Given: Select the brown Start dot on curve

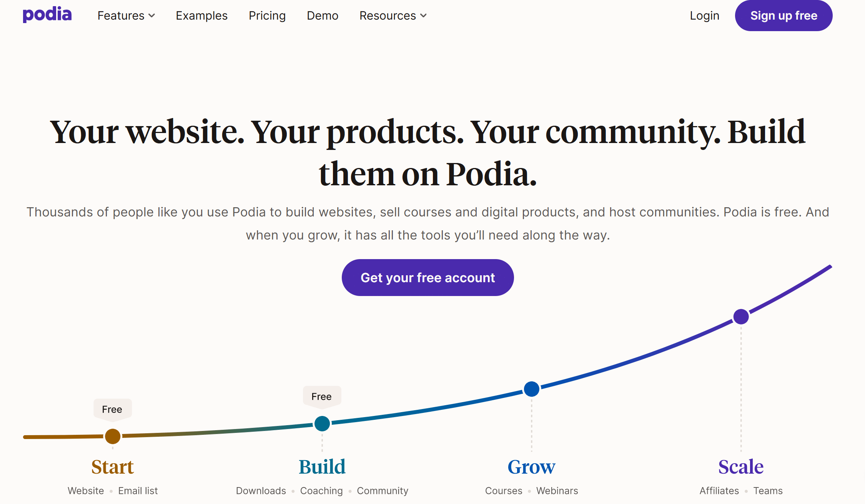Looking at the screenshot, I should pos(113,436).
